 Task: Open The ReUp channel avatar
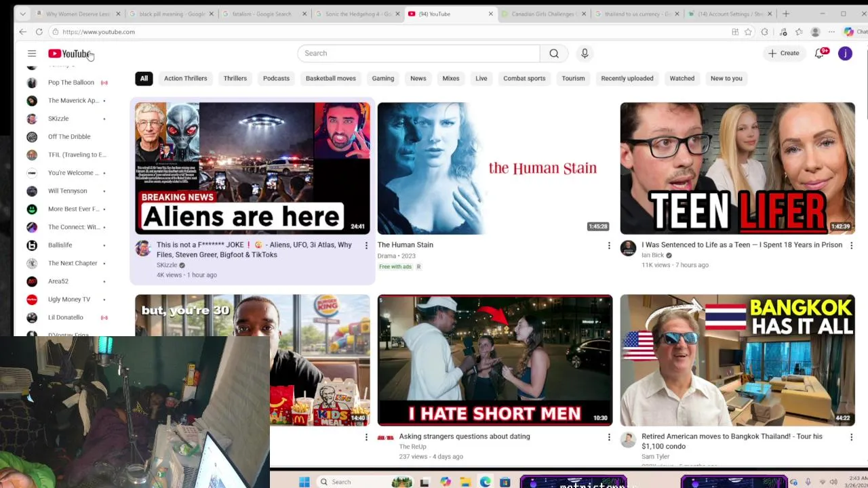(x=385, y=439)
